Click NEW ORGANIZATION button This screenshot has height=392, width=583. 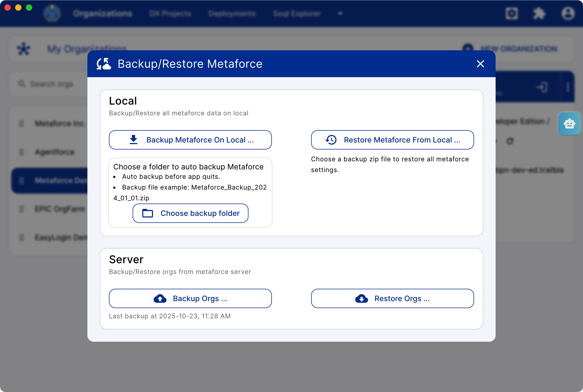tap(510, 49)
